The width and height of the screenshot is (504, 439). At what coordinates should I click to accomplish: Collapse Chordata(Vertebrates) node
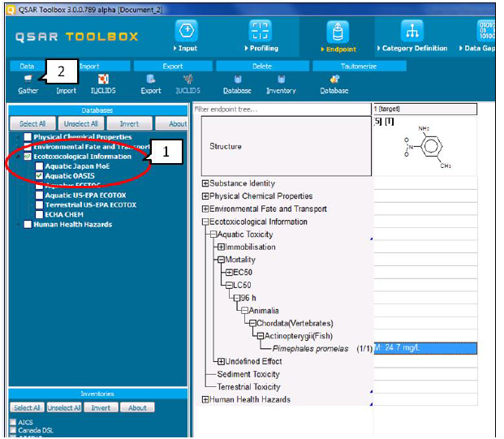click(x=252, y=323)
